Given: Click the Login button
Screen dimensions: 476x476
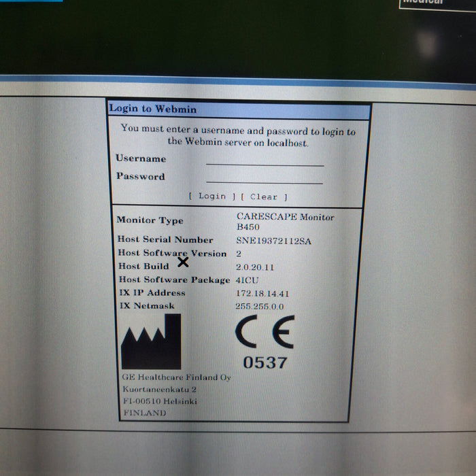Looking at the screenshot, I should coord(212,196).
